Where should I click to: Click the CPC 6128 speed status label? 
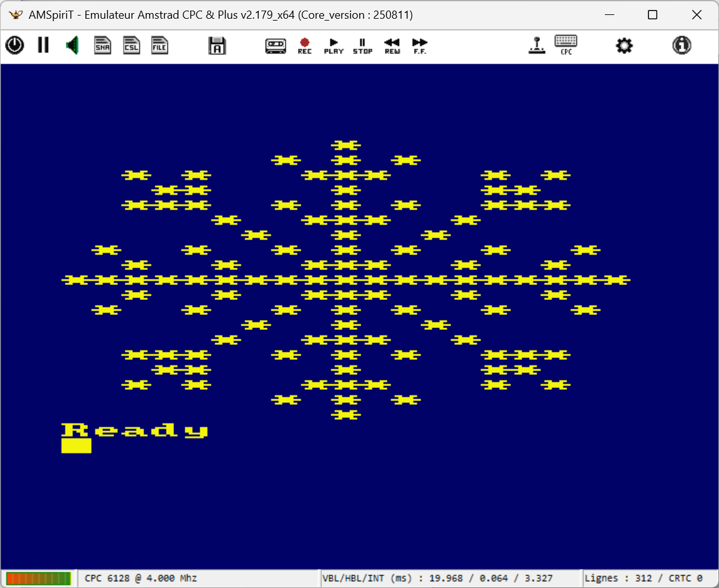(x=140, y=578)
